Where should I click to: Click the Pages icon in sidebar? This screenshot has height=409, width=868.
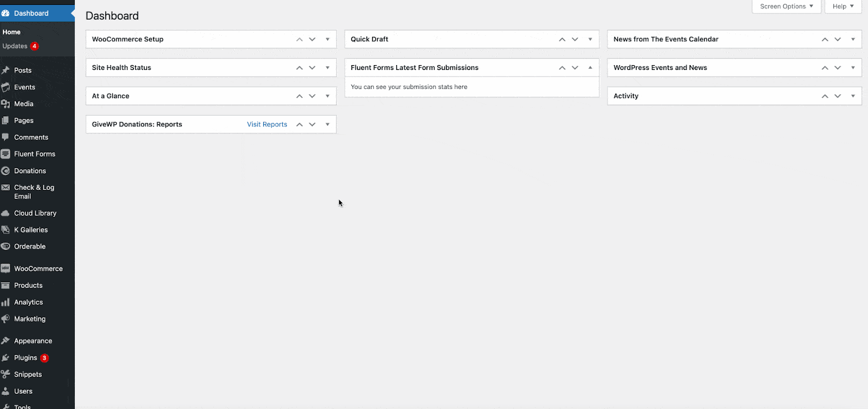tap(5, 120)
